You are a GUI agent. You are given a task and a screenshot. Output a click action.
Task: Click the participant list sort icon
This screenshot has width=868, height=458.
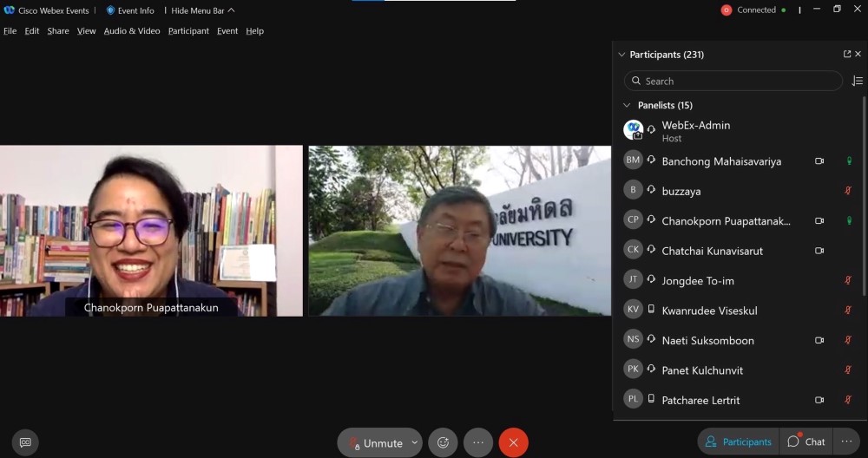point(857,81)
